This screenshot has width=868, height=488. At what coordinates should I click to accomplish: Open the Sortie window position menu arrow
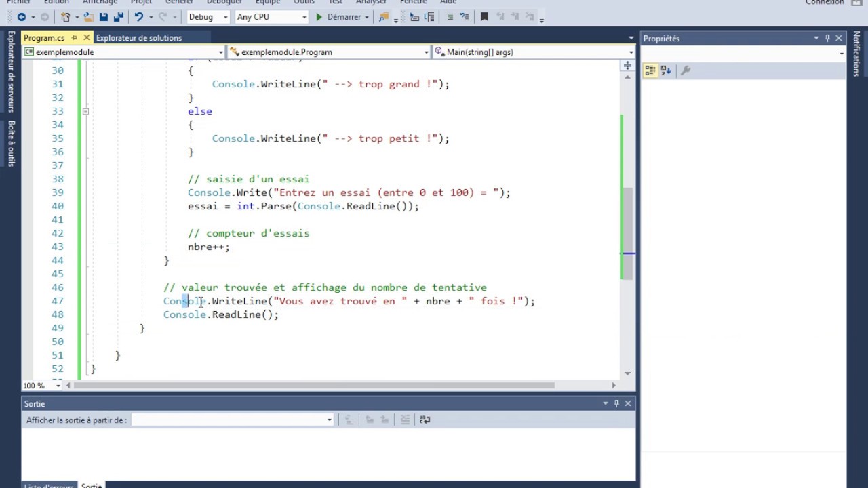coord(605,403)
